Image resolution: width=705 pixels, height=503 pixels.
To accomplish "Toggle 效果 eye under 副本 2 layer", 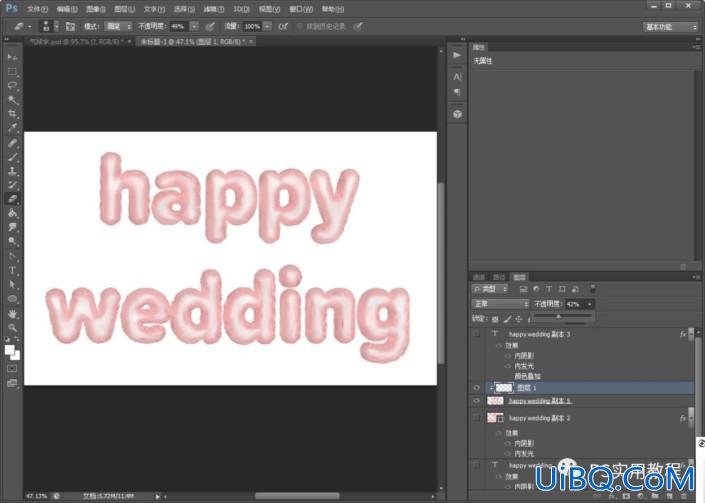I will coord(499,433).
